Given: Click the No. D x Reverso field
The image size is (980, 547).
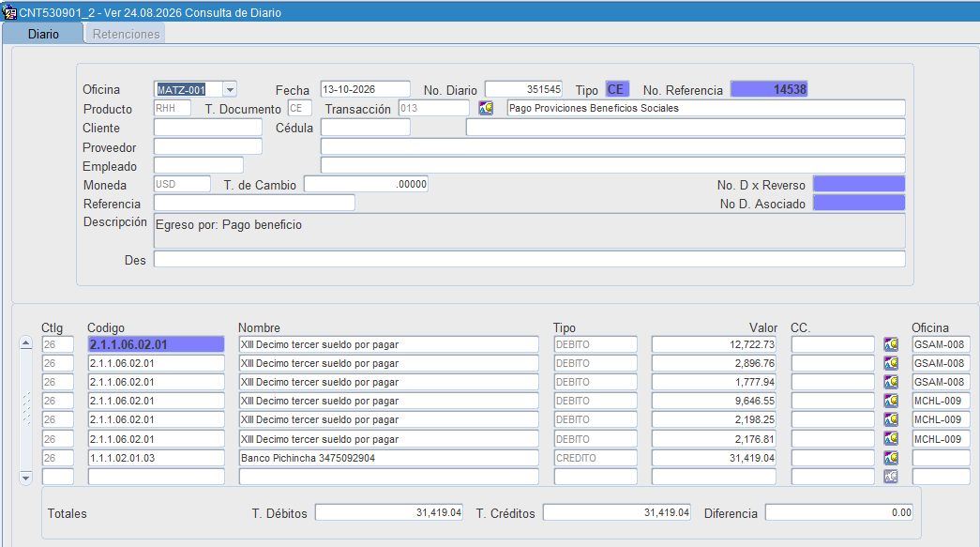Looking at the screenshot, I should tap(859, 184).
